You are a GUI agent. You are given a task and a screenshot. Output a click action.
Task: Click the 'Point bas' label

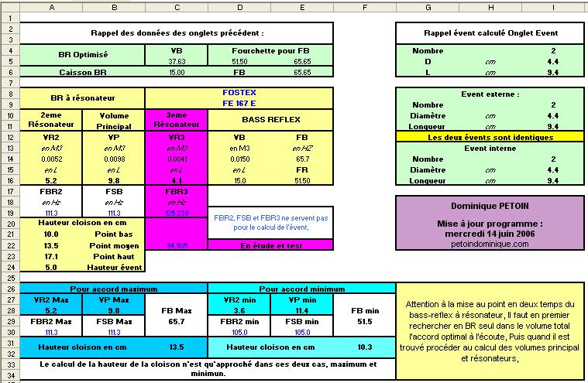[x=114, y=234]
